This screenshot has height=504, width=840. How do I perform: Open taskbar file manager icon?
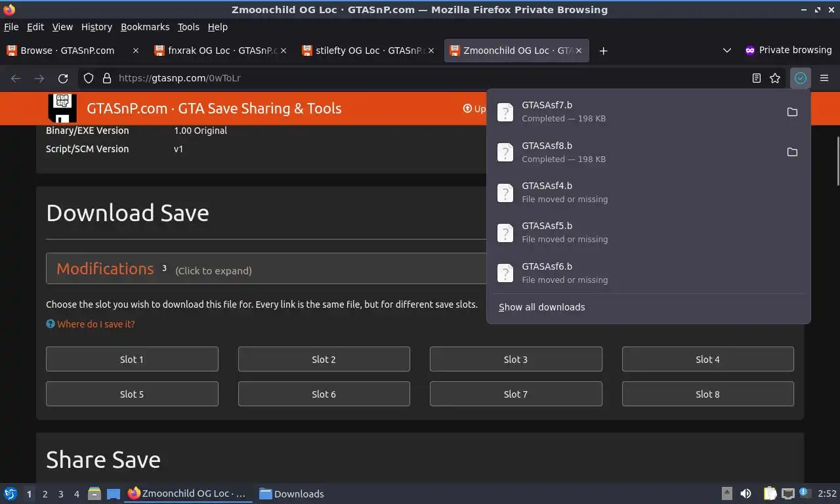point(94,493)
